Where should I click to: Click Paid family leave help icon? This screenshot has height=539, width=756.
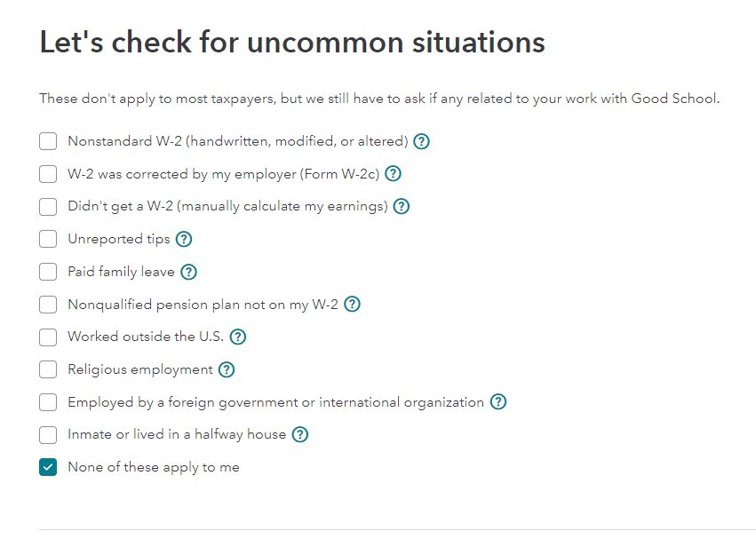[188, 272]
